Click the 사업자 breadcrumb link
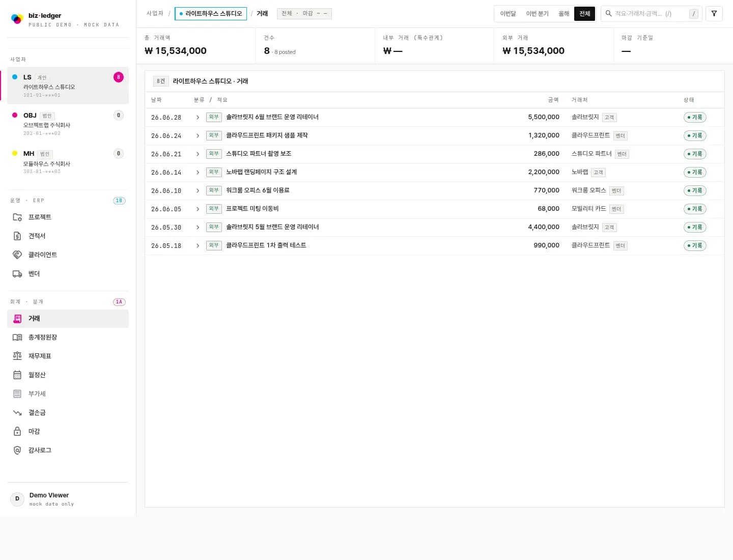The height and width of the screenshot is (560, 733). tap(155, 14)
